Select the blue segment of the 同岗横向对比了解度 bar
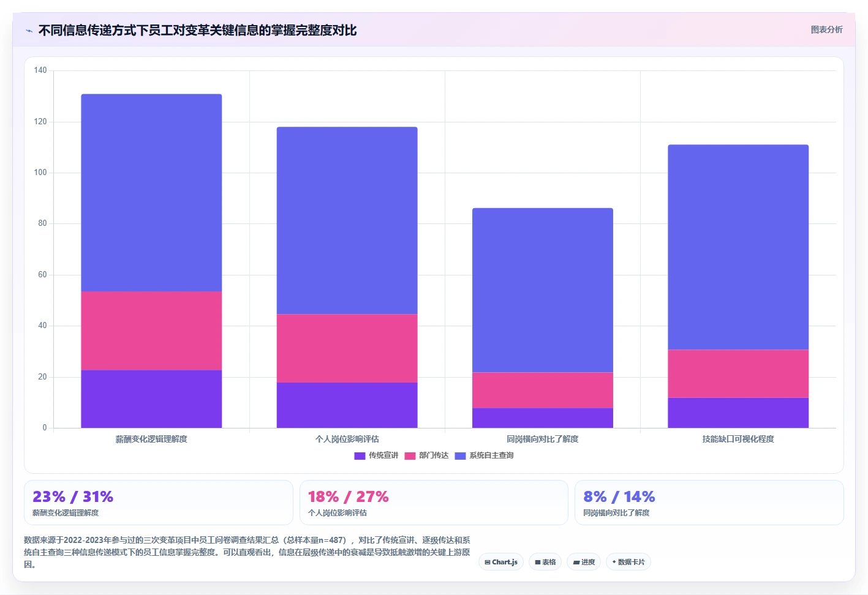This screenshot has height=595, width=868. click(x=542, y=290)
